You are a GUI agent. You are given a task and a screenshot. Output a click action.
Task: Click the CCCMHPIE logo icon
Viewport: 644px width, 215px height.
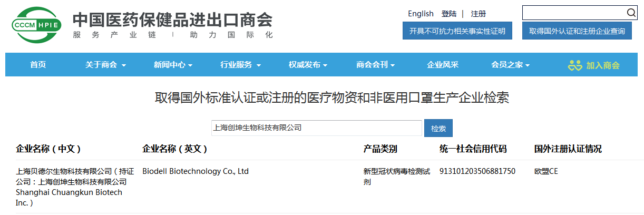tap(37, 25)
